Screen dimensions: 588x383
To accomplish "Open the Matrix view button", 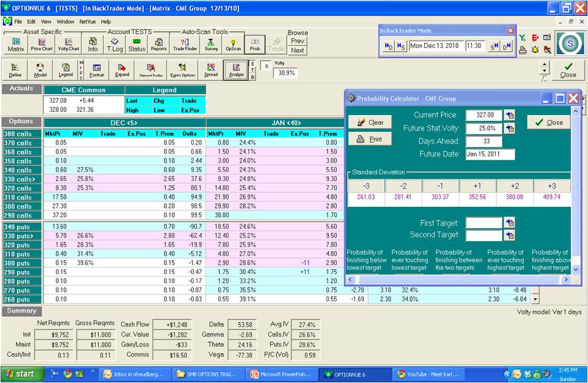I will (16, 45).
